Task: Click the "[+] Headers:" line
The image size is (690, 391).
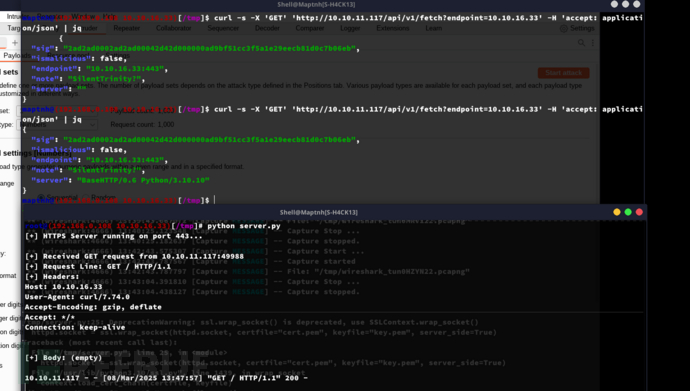Action: [52, 277]
